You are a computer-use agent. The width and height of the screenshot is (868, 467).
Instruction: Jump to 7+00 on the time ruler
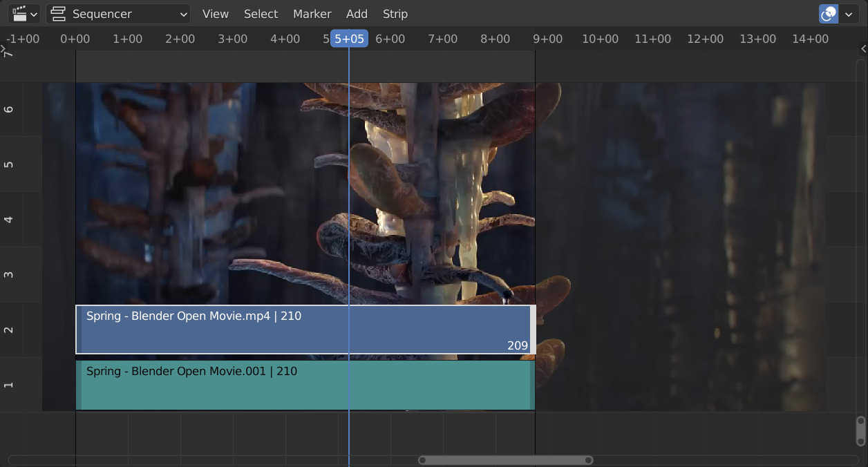coord(443,39)
